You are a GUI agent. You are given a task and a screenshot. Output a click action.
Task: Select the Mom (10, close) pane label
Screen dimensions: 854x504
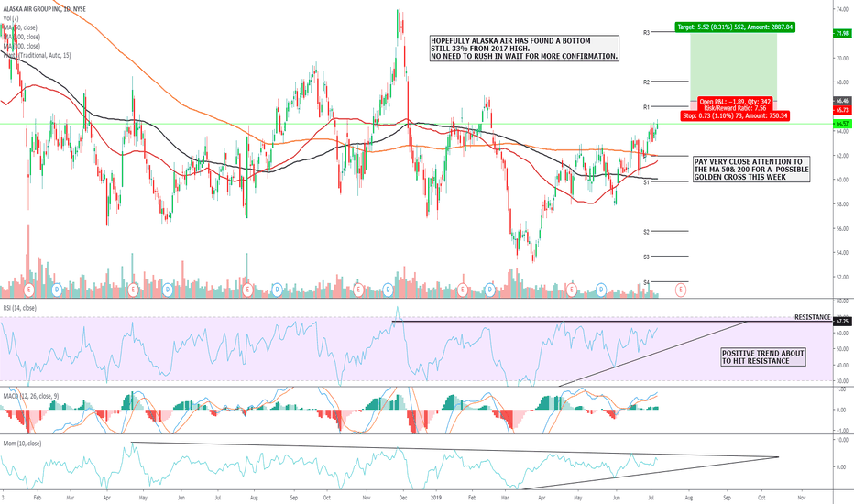pos(22,444)
